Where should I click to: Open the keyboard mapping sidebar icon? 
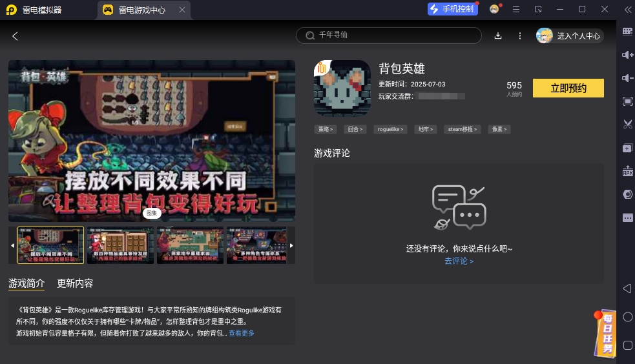pos(627,32)
